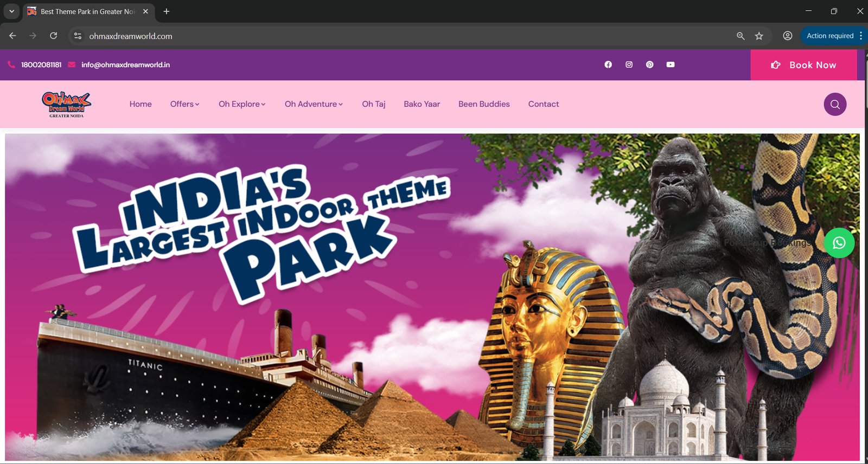Open a new browser tab
This screenshot has width=868, height=464.
[x=167, y=11]
